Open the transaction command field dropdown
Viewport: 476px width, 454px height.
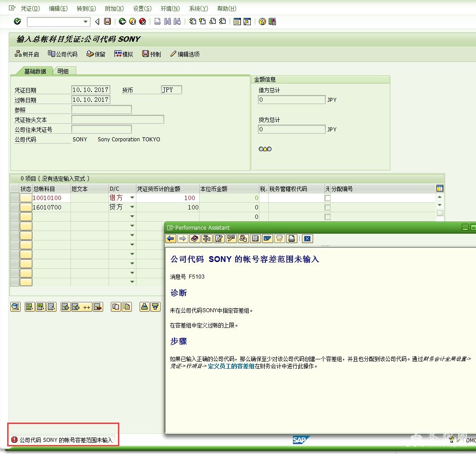coord(86,22)
